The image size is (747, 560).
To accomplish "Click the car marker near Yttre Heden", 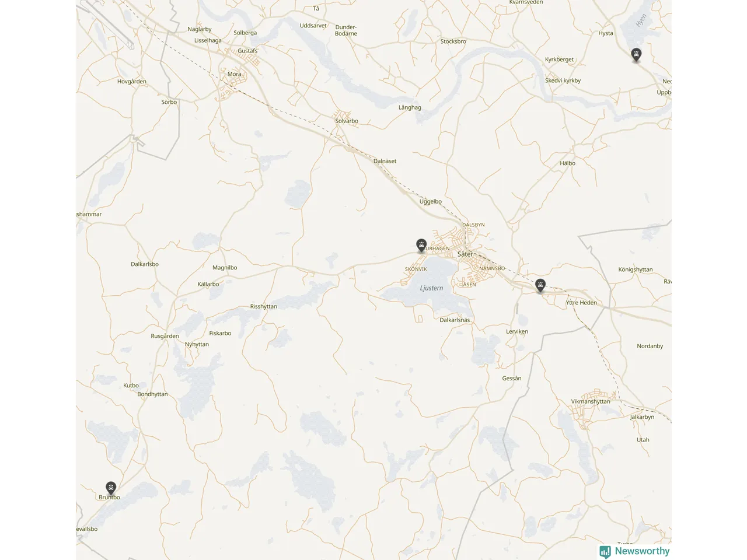I will 540,285.
